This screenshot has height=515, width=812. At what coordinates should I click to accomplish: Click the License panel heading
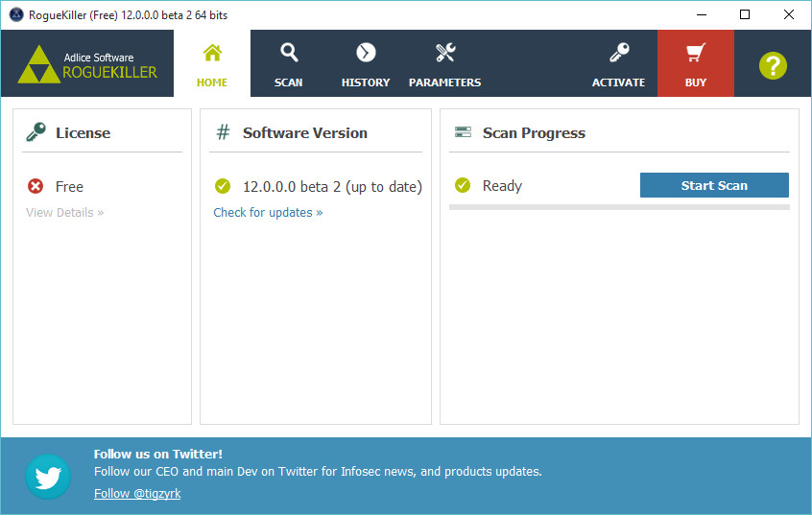tap(83, 133)
